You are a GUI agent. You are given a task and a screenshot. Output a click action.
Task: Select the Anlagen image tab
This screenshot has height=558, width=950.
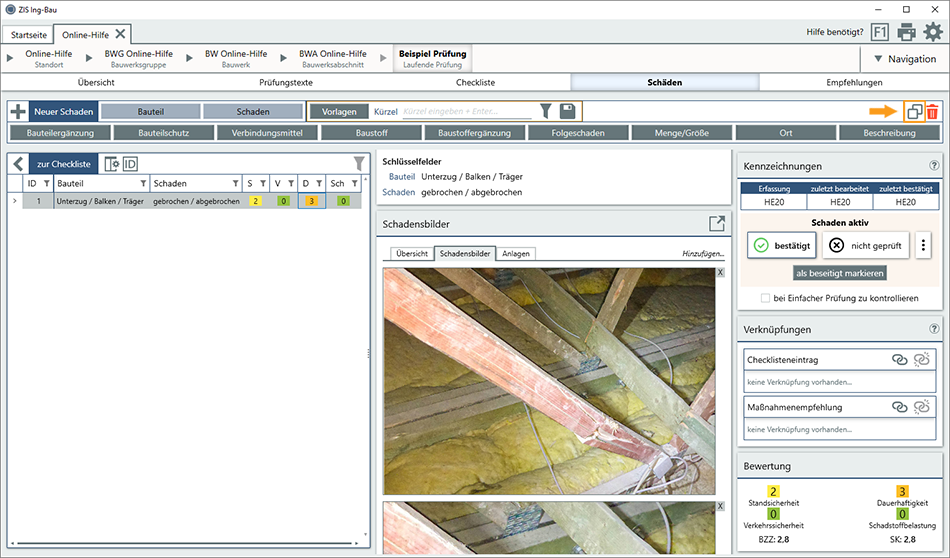(516, 253)
